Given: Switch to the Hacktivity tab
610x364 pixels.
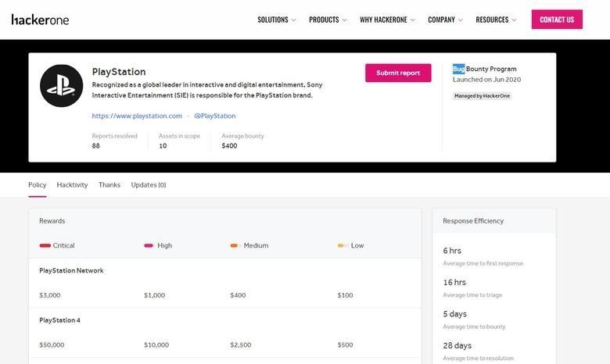Looking at the screenshot, I should click(72, 185).
